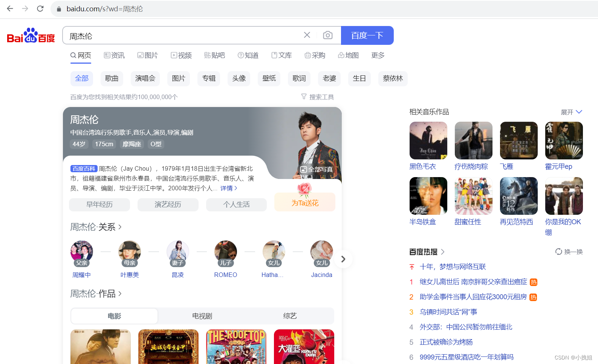Open hot search 乌镇时间共话"网"事
598x364 pixels.
(x=448, y=312)
